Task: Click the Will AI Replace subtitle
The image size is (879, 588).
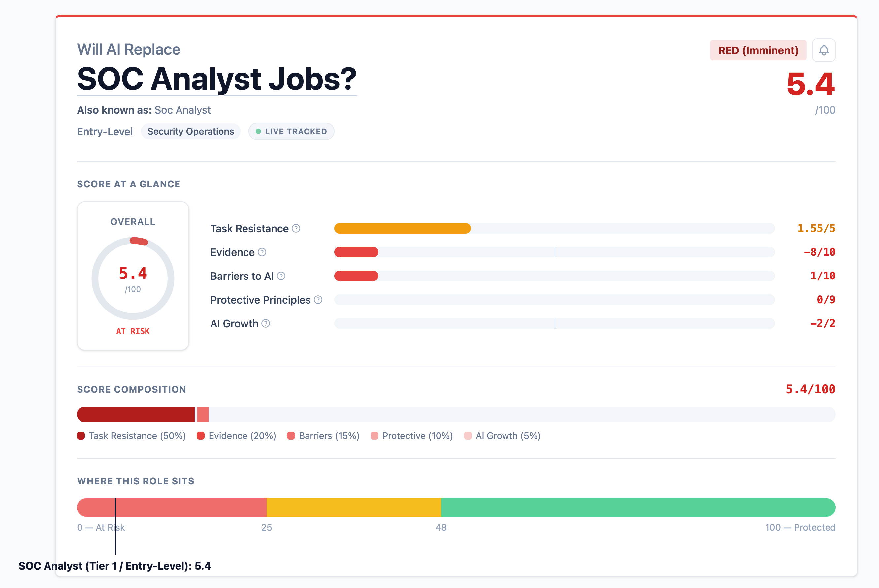Action: coord(129,49)
